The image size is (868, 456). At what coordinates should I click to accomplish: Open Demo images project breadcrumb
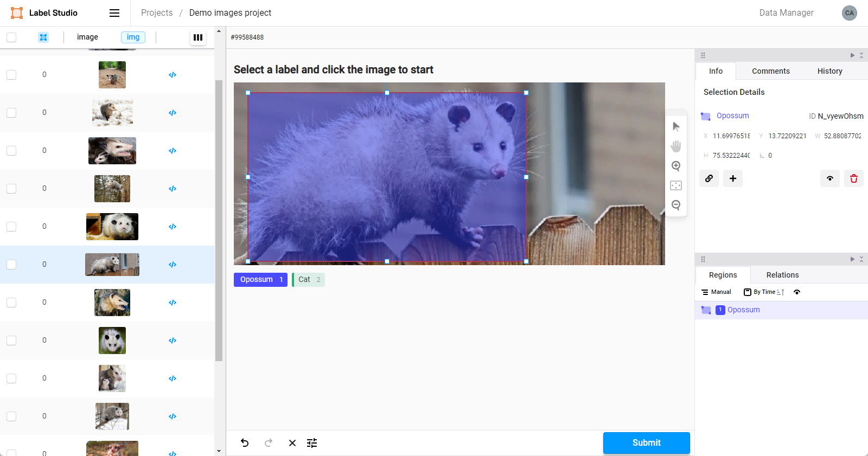point(230,13)
